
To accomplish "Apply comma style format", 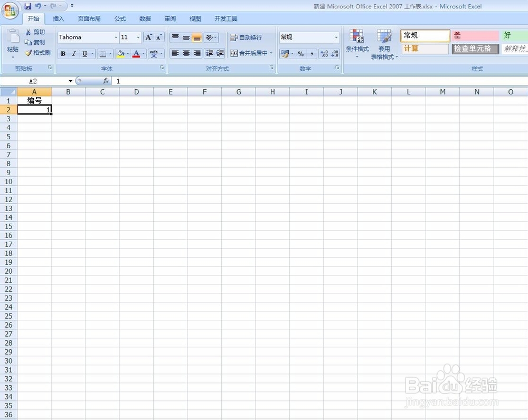I will click(x=312, y=54).
